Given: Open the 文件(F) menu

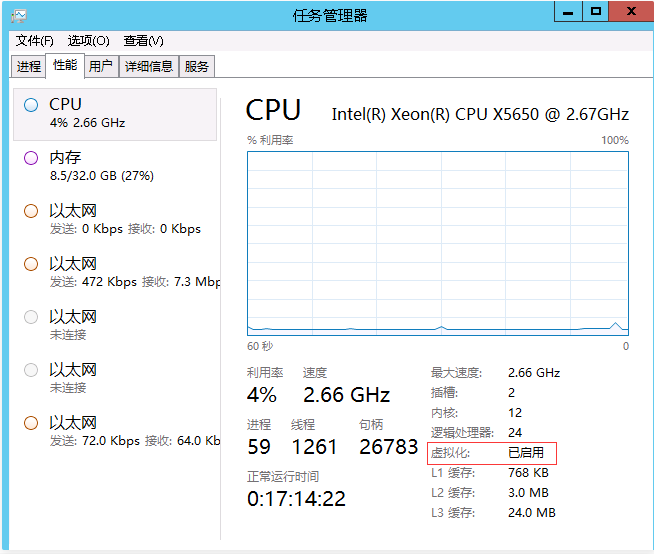Looking at the screenshot, I should tap(35, 41).
